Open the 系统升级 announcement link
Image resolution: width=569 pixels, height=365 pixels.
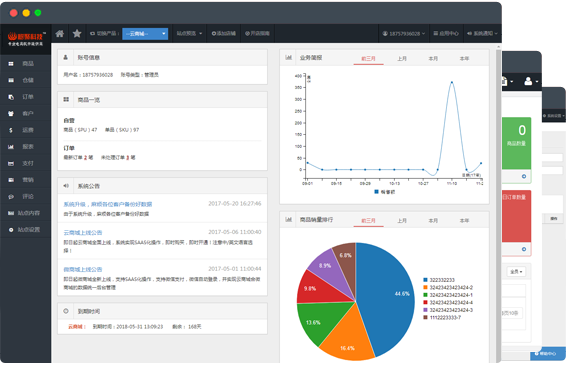coord(108,204)
